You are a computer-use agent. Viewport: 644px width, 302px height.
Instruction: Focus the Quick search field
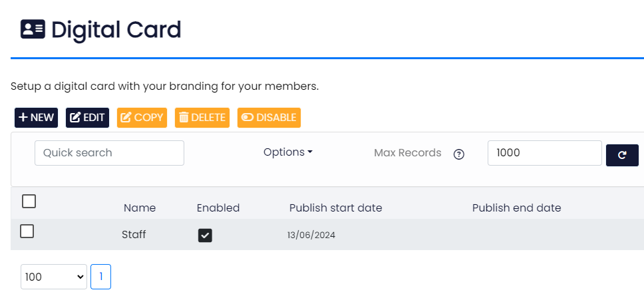(109, 153)
